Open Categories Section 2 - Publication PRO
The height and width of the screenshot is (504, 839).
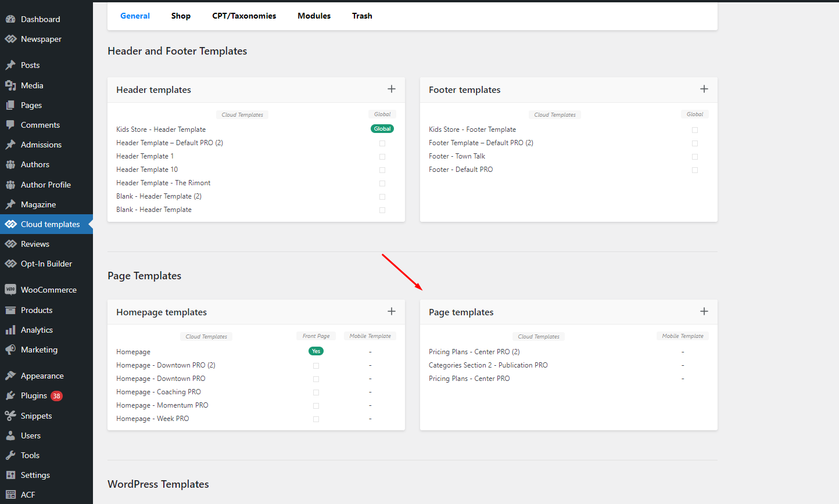tap(488, 365)
